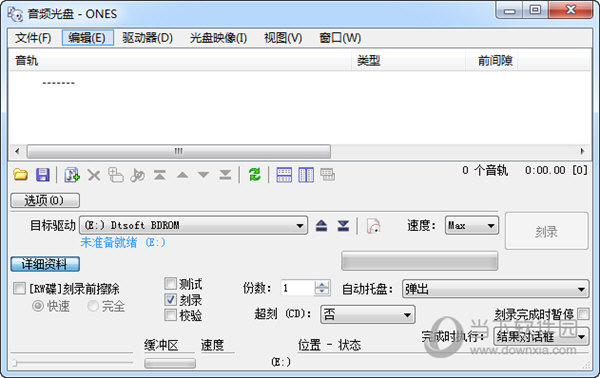The height and width of the screenshot is (378, 600).
Task: Click the 选项(O) button
Action: click(x=45, y=200)
